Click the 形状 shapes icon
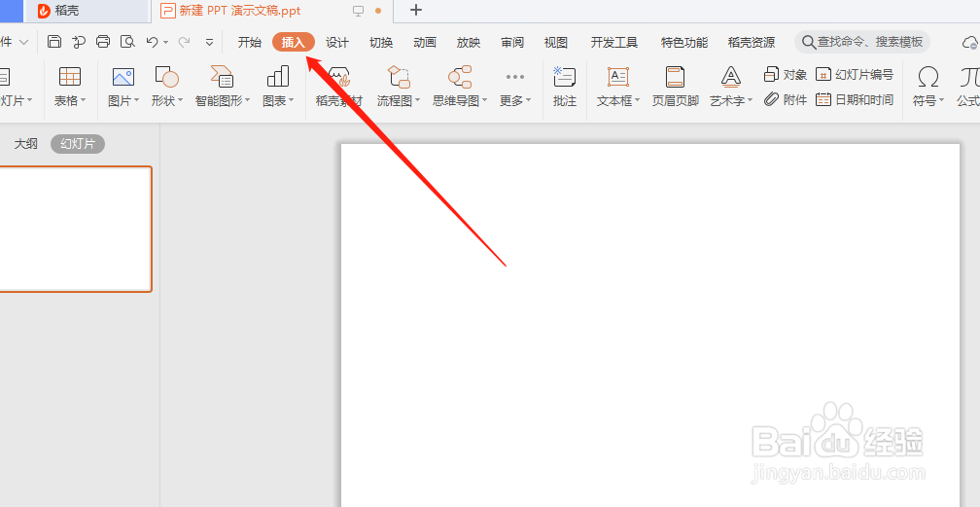The height and width of the screenshot is (507, 980). click(167, 76)
